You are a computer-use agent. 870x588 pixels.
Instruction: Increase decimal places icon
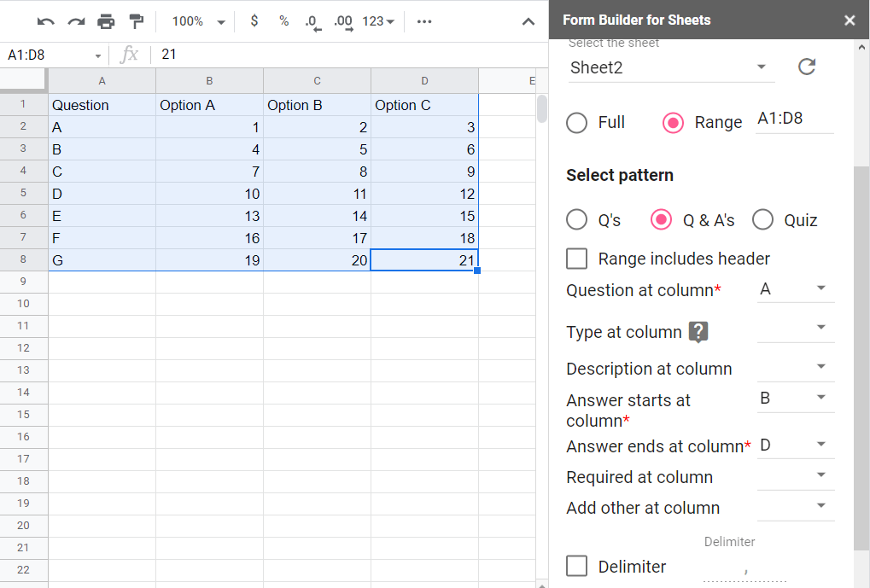click(x=343, y=22)
